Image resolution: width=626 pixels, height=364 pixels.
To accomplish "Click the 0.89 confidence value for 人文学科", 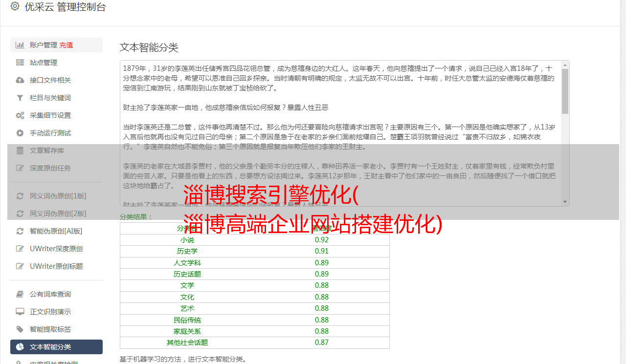I will point(322,263).
